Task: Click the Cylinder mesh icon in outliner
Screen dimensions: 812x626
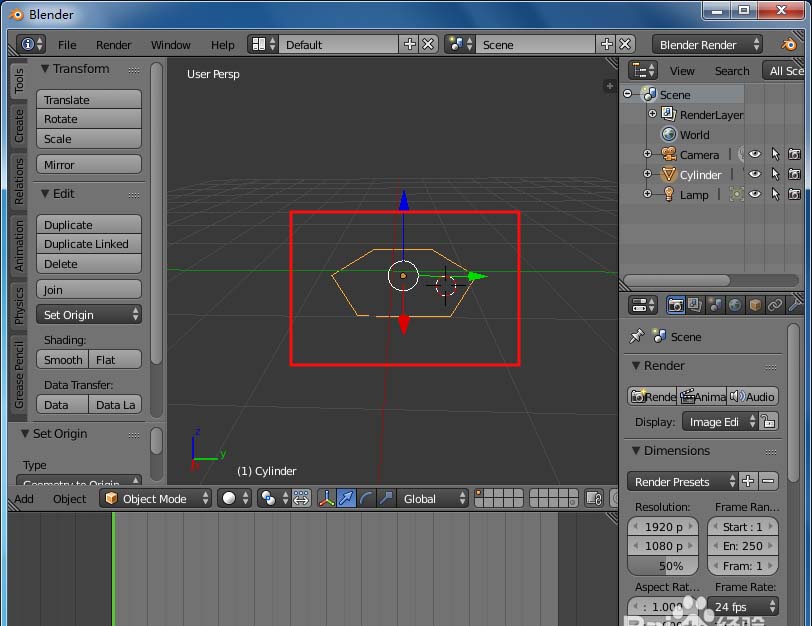Action: click(669, 174)
